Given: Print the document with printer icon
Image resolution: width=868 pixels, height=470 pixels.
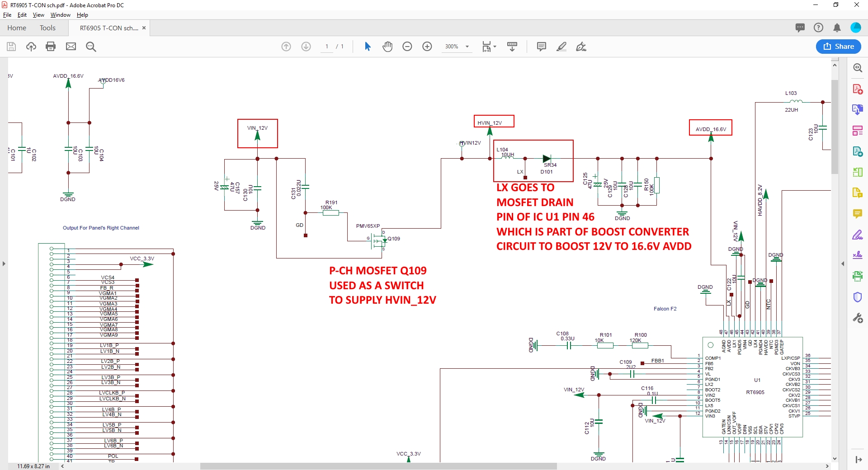Looking at the screenshot, I should [51, 47].
